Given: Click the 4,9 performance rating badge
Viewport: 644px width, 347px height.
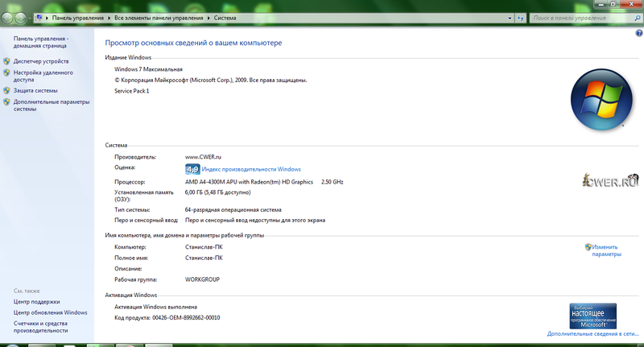Looking at the screenshot, I should point(192,170).
